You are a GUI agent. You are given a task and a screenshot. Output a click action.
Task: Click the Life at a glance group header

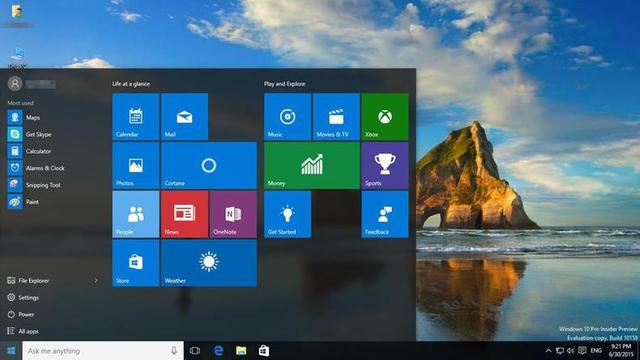tap(131, 84)
